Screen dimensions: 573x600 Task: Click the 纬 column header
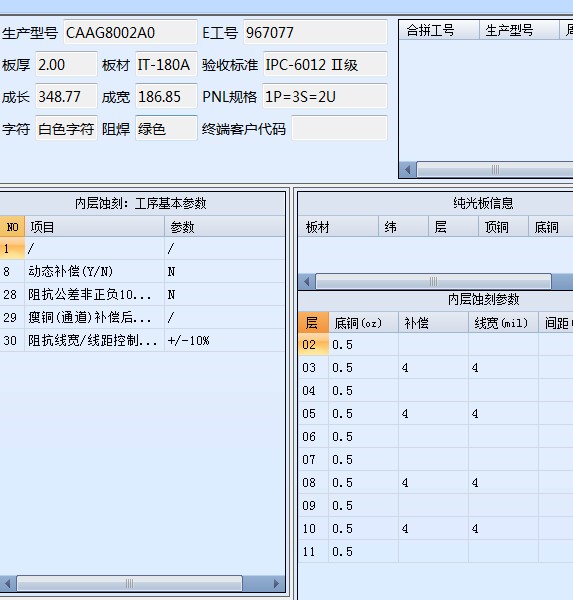click(x=403, y=227)
